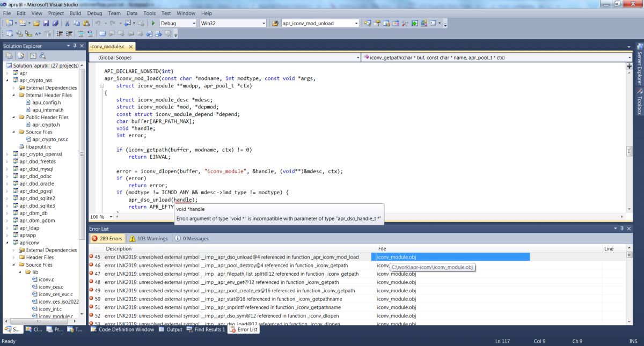This screenshot has height=346, width=644.
Task: Toggle the 103 Warnings filter
Action: [149, 238]
